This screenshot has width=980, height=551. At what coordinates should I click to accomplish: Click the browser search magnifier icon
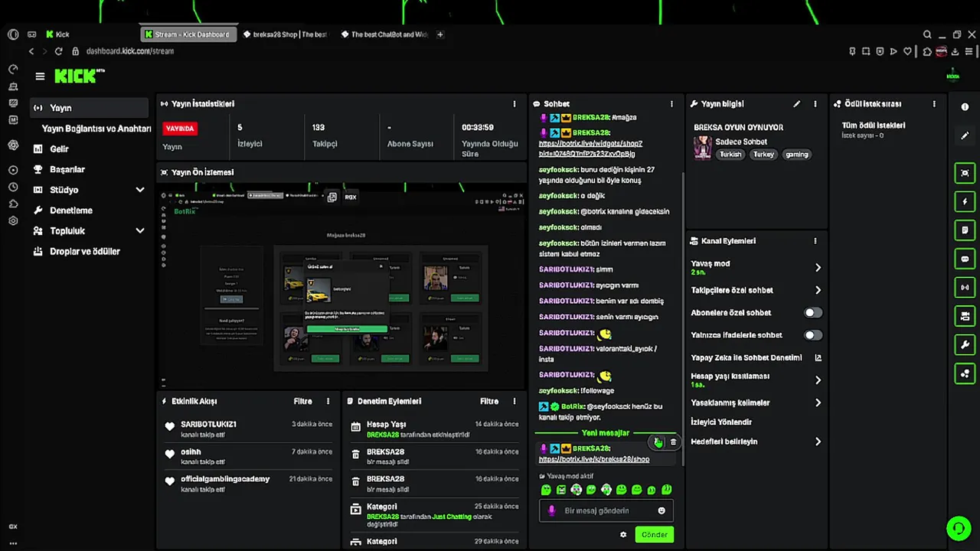coord(927,34)
